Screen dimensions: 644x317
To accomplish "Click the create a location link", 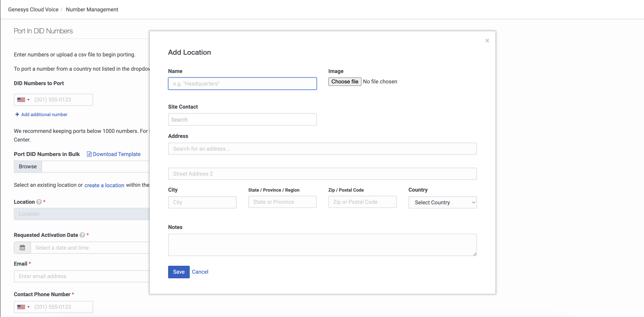I will click(x=104, y=185).
